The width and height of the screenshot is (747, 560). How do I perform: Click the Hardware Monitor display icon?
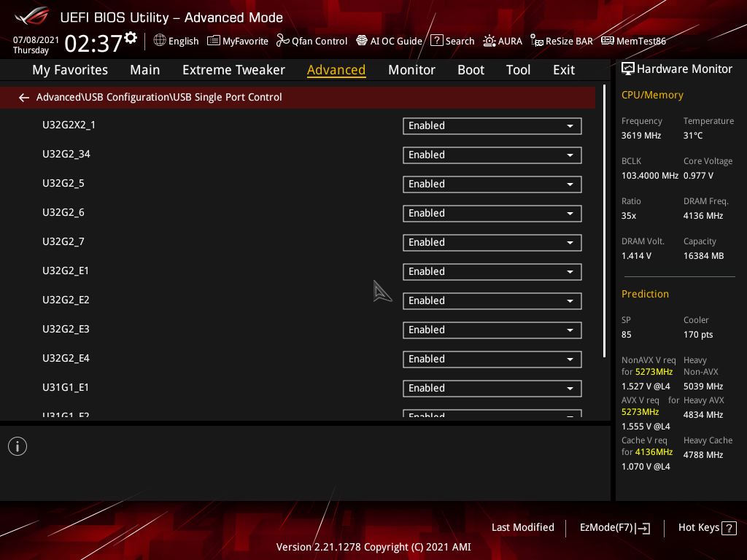(628, 69)
